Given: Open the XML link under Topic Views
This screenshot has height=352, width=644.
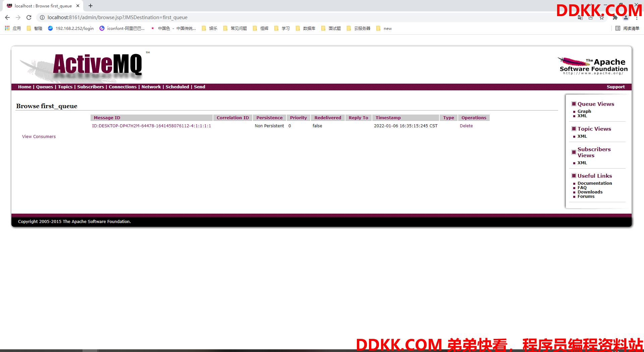Looking at the screenshot, I should click(x=582, y=136).
